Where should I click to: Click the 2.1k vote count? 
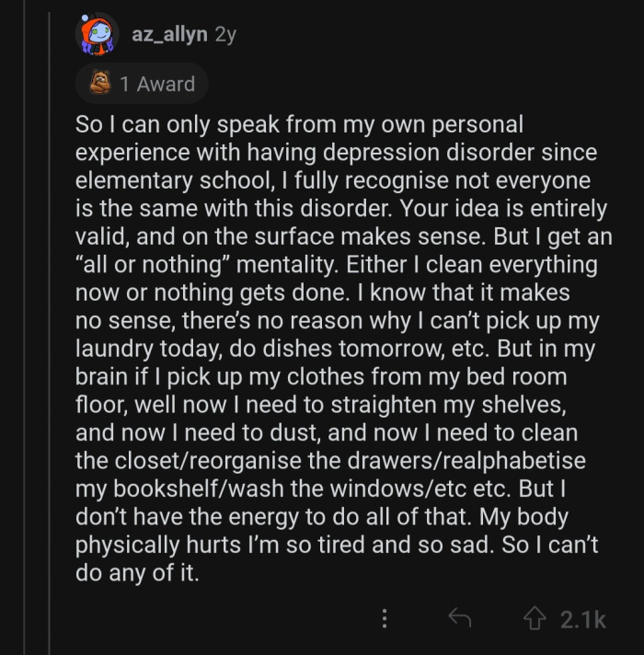pos(583,619)
